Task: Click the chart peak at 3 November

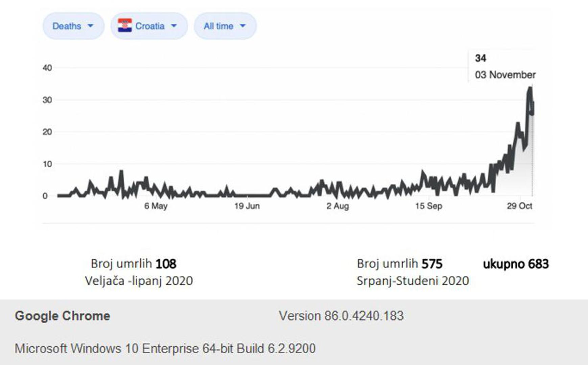Action: (530, 88)
